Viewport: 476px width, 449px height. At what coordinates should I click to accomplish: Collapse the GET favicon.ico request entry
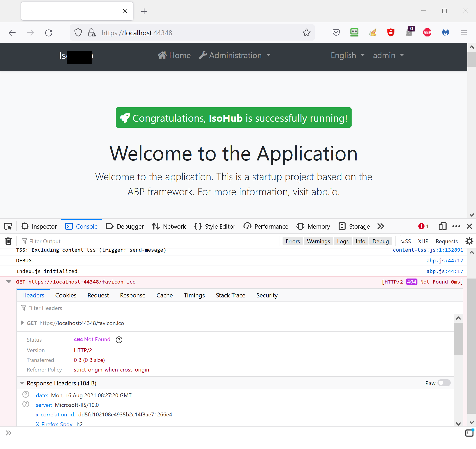pyautogui.click(x=9, y=282)
